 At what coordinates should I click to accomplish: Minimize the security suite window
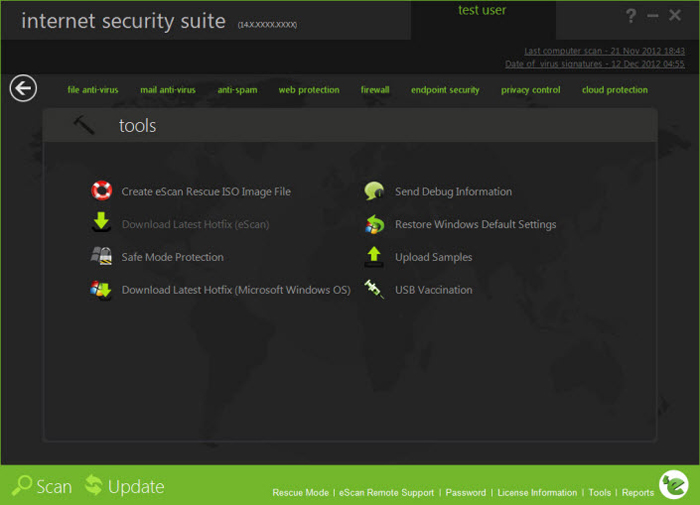click(653, 16)
